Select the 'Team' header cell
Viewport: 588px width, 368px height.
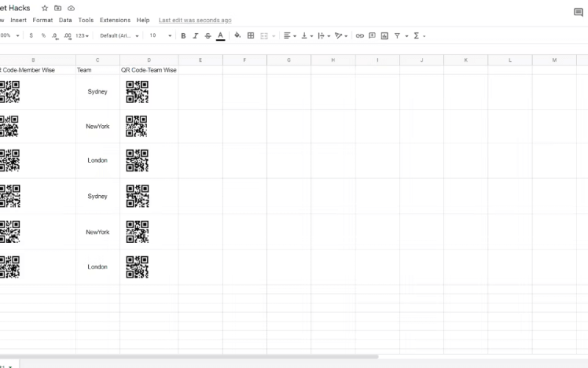(98, 70)
